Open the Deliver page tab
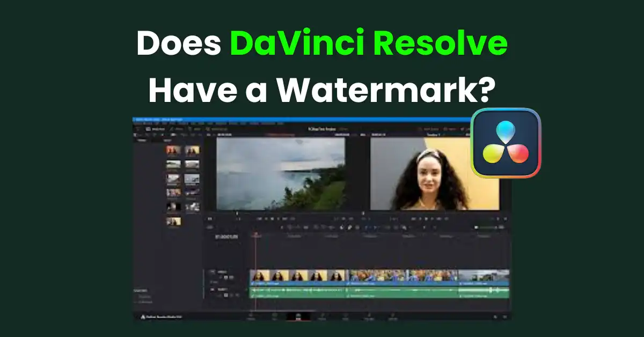Image resolution: width=644 pixels, height=337 pixels. click(x=393, y=317)
